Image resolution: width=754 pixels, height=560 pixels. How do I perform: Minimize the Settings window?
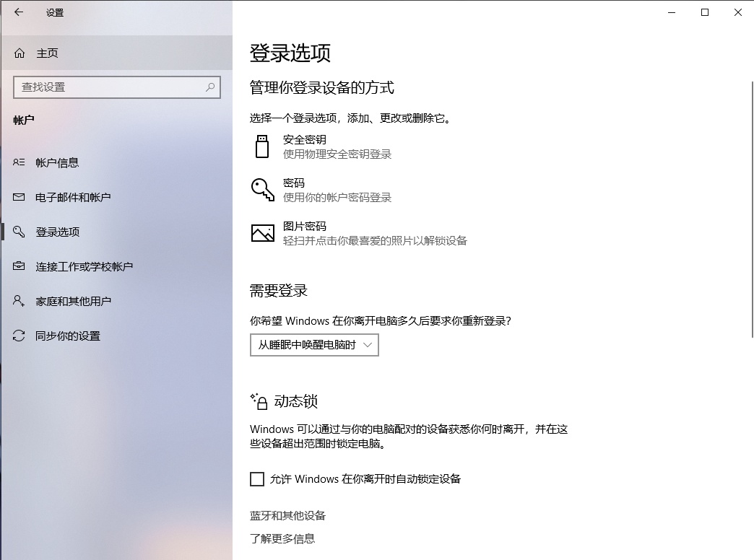[x=672, y=12]
